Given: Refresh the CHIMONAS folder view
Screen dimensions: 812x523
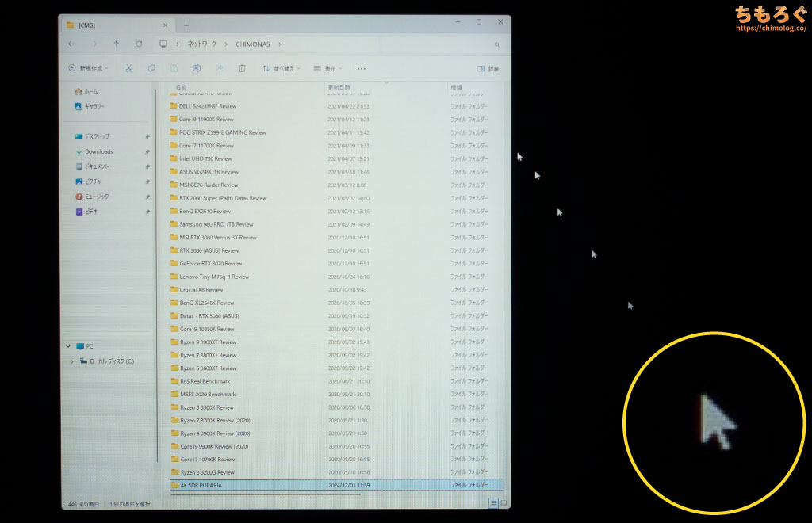Looking at the screenshot, I should [x=140, y=44].
